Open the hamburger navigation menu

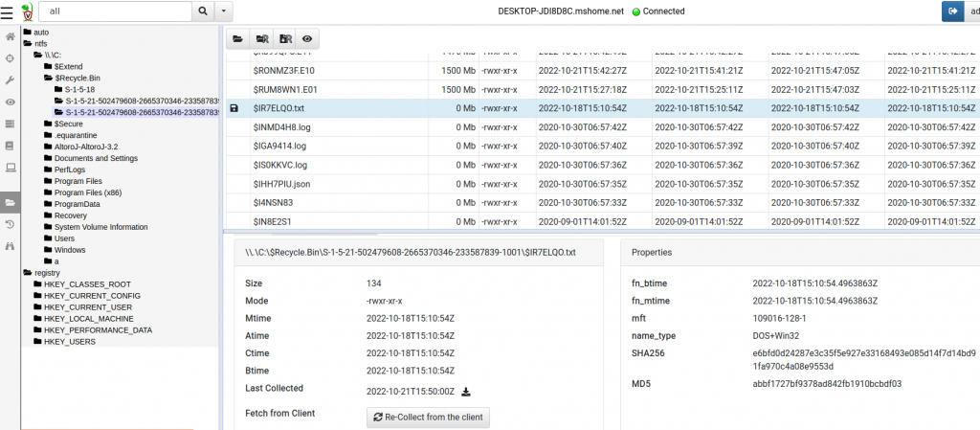click(7, 11)
